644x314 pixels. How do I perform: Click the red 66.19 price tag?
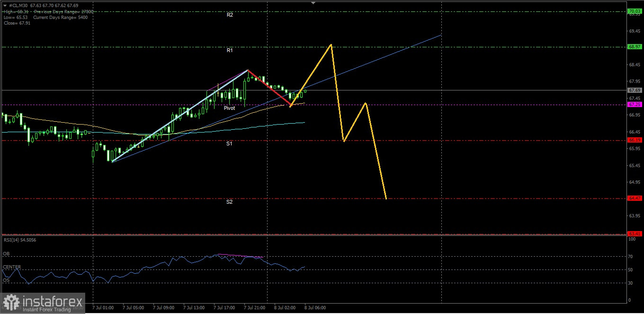pyautogui.click(x=634, y=140)
